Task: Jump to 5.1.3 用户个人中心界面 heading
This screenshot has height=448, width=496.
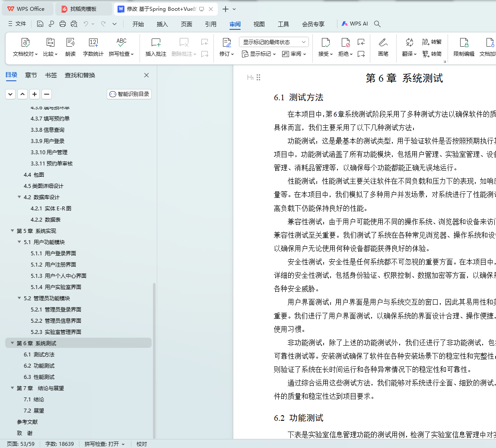Action: click(58, 276)
